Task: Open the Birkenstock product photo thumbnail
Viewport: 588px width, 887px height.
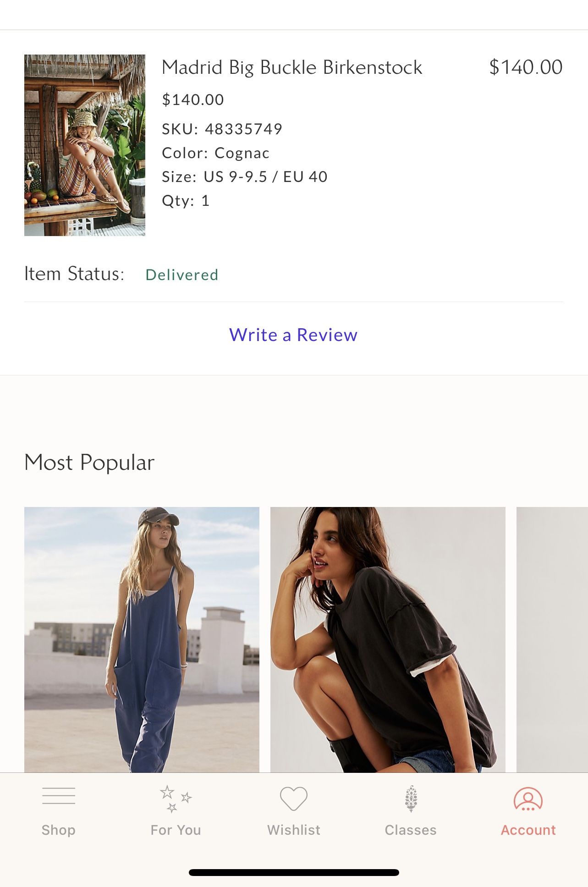Action: 85,145
